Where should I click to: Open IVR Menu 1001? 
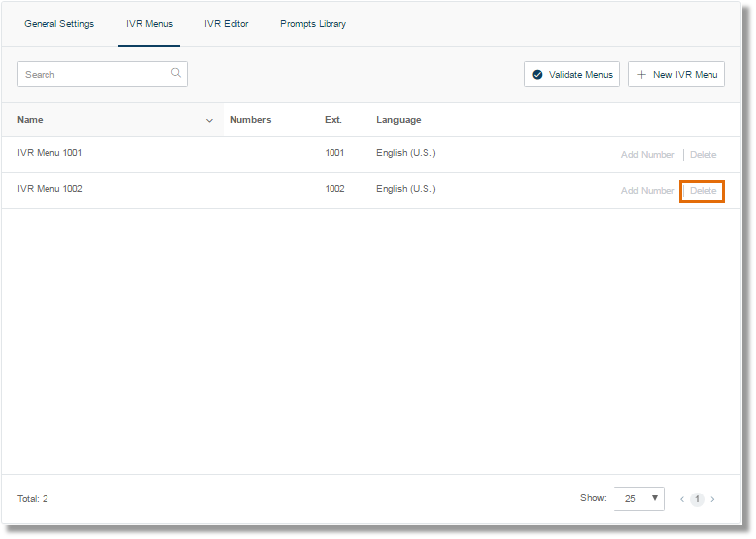coord(49,153)
